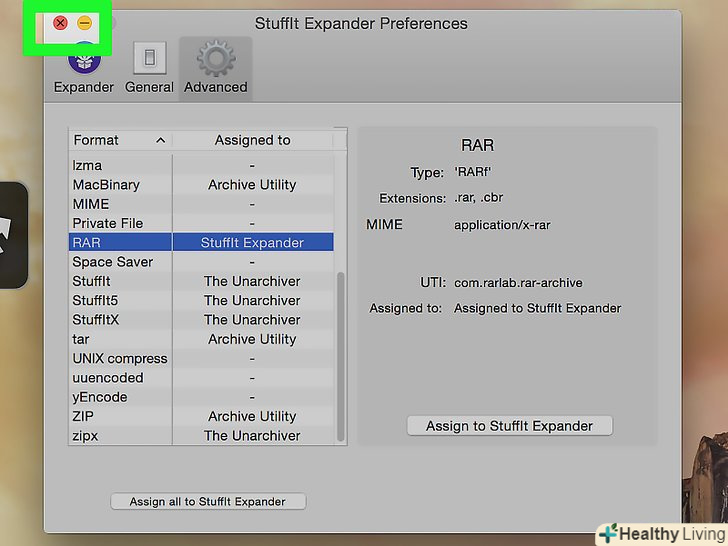The width and height of the screenshot is (728, 546).
Task: Click the application/x-rar MIME value
Action: [502, 225]
